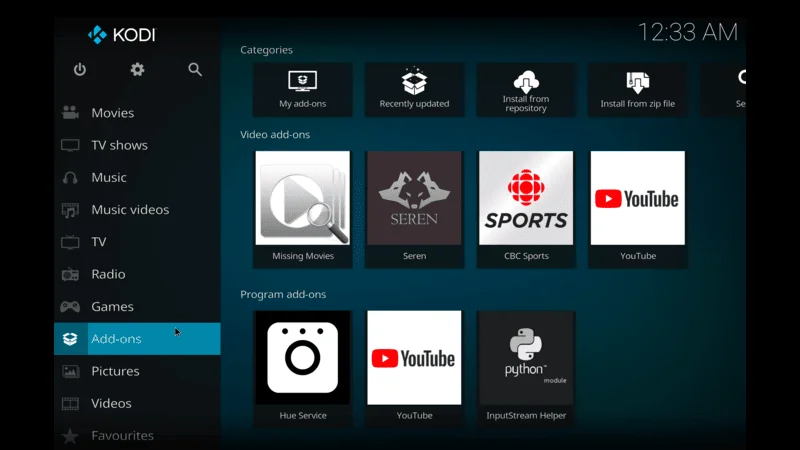The width and height of the screenshot is (800, 450).
Task: Click the Music headphones icon
Action: click(70, 178)
